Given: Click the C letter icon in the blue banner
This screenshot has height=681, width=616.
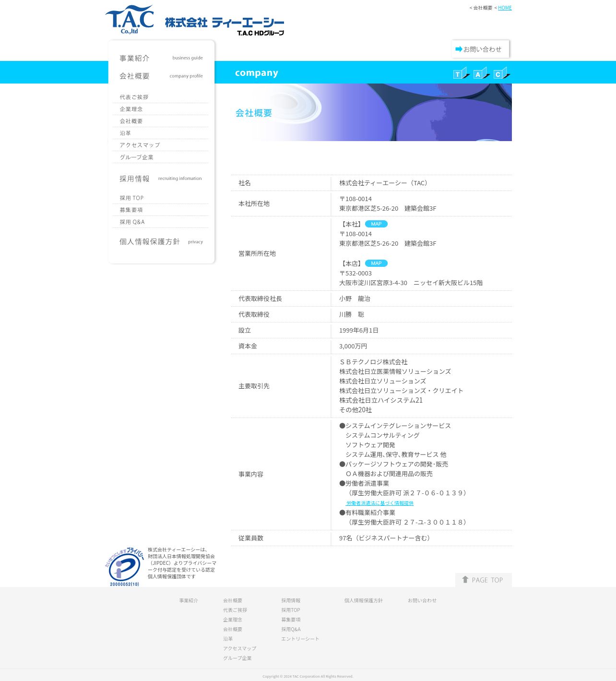Looking at the screenshot, I should [501, 73].
